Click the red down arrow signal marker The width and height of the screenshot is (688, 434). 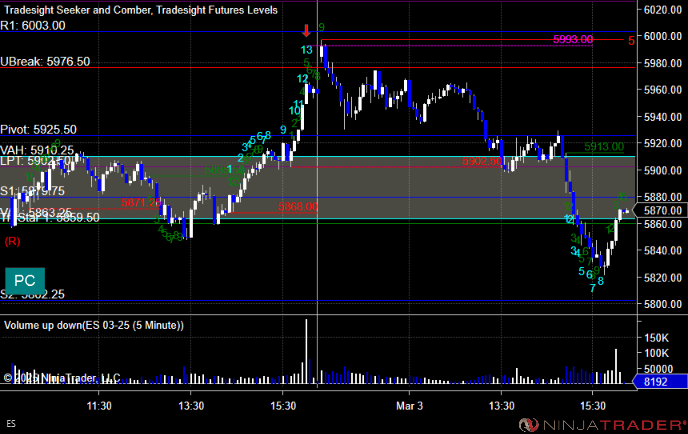(x=306, y=31)
